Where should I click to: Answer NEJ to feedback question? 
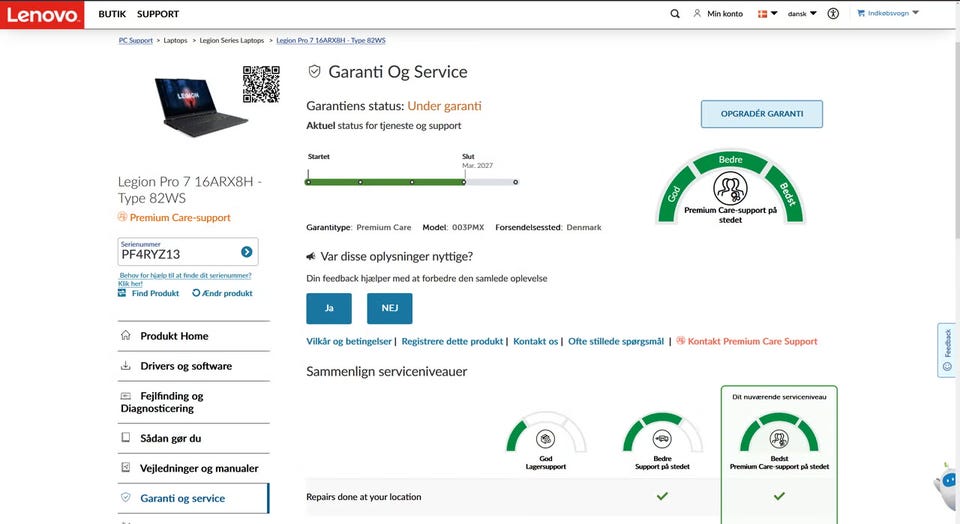[x=389, y=308]
